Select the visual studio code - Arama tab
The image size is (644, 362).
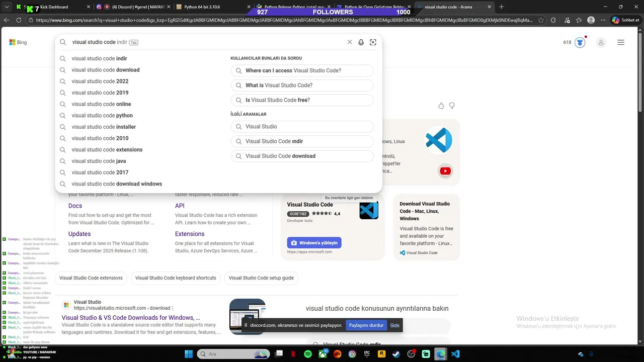tap(454, 7)
